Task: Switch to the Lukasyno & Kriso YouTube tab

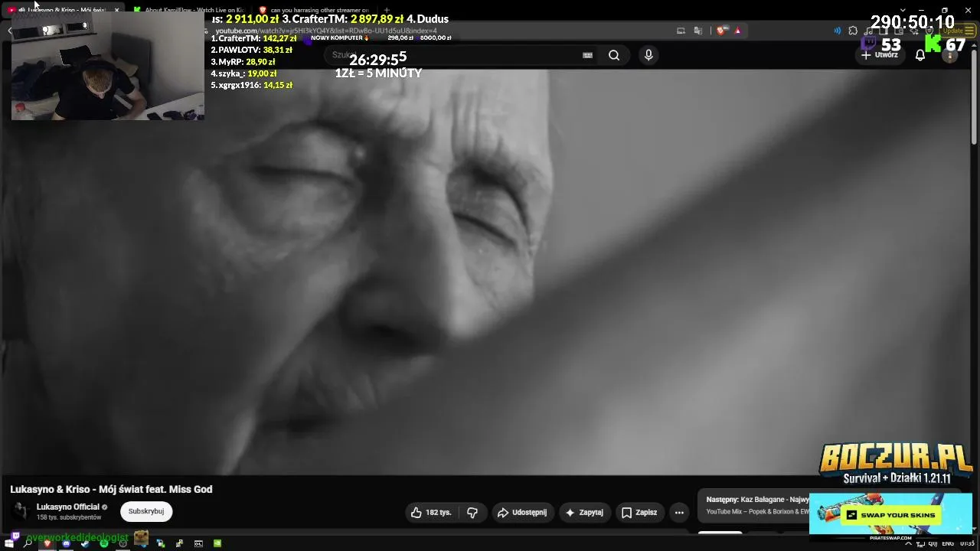Action: coord(61,10)
